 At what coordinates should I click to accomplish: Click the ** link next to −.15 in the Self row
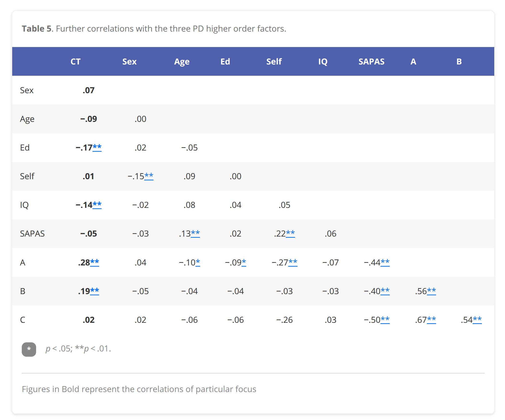pyautogui.click(x=149, y=176)
